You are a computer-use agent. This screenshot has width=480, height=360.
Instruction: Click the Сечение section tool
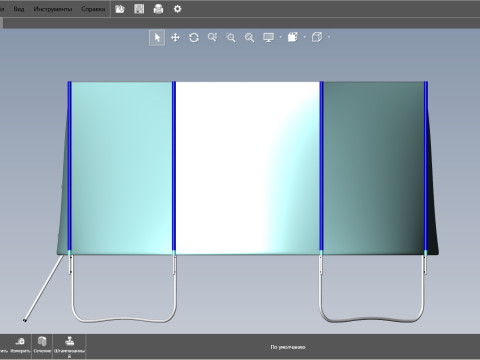tap(42, 345)
